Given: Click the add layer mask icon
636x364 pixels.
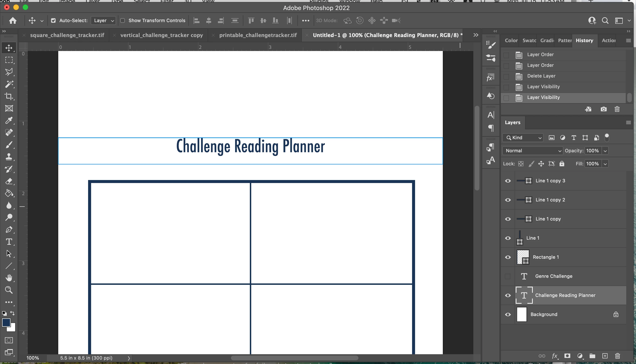Looking at the screenshot, I should point(567,356).
